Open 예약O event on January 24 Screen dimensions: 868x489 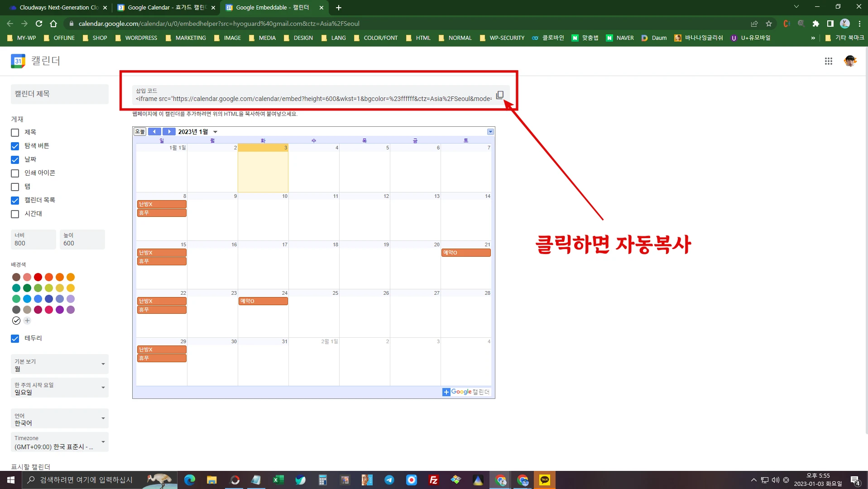pos(263,301)
